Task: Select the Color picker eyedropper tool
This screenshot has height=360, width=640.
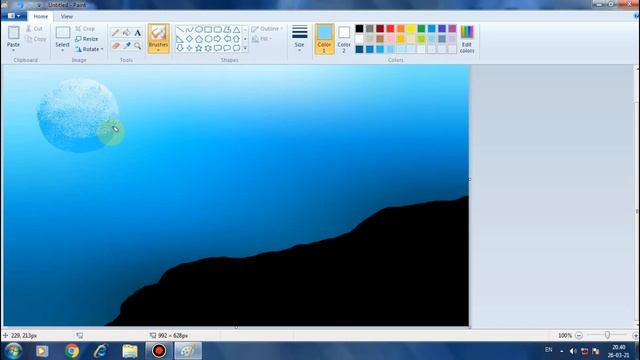Action: coord(127,46)
